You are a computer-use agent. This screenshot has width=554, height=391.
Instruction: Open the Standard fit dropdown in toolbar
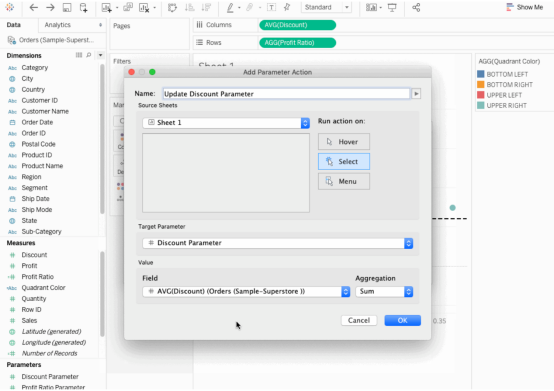pos(326,7)
